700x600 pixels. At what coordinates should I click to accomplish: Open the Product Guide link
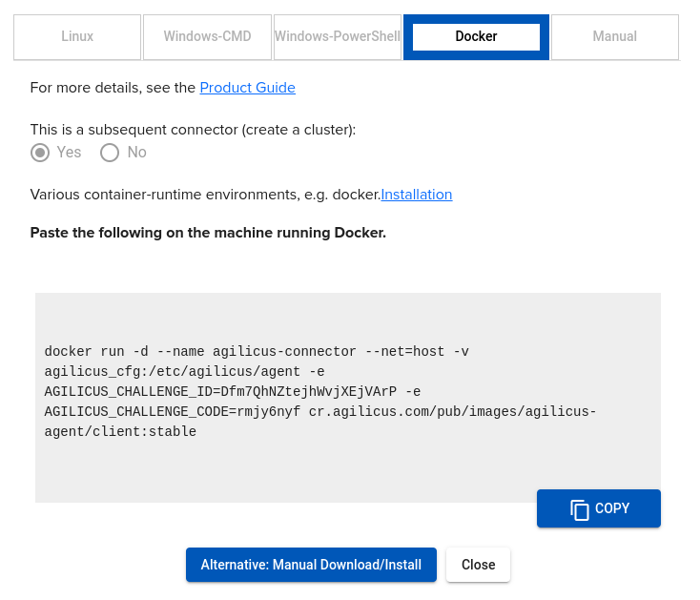pos(247,88)
